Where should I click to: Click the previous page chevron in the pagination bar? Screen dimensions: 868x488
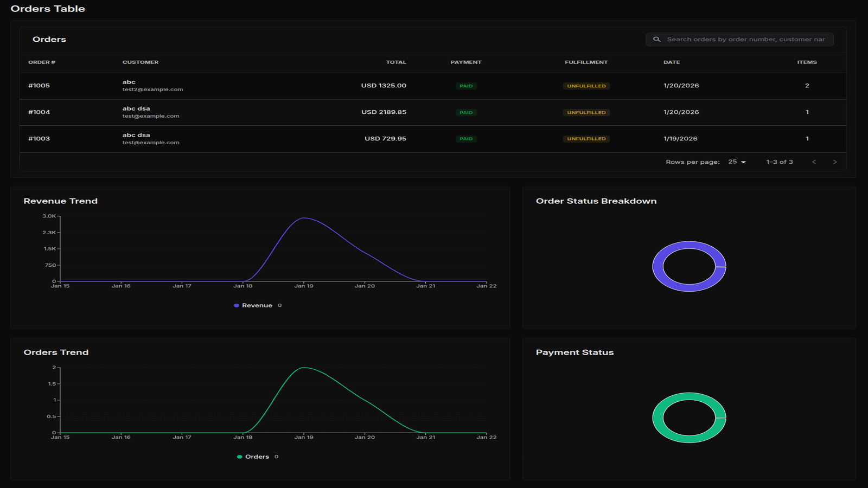click(814, 162)
